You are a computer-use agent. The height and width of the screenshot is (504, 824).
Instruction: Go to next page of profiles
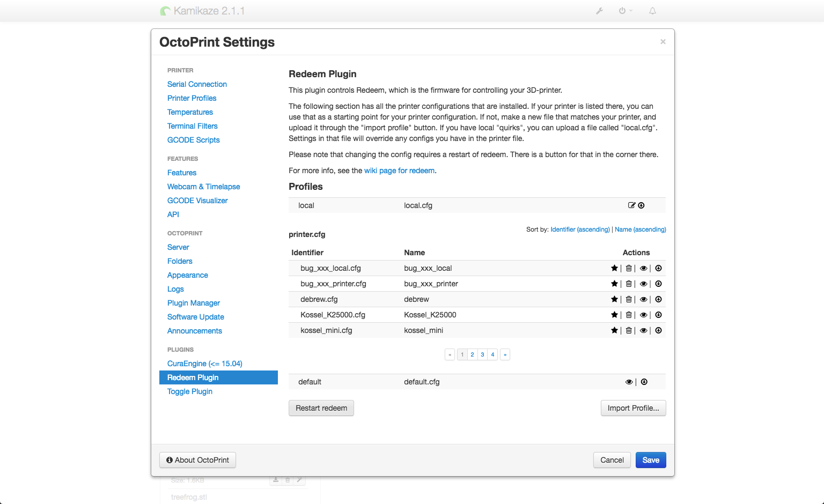point(505,354)
